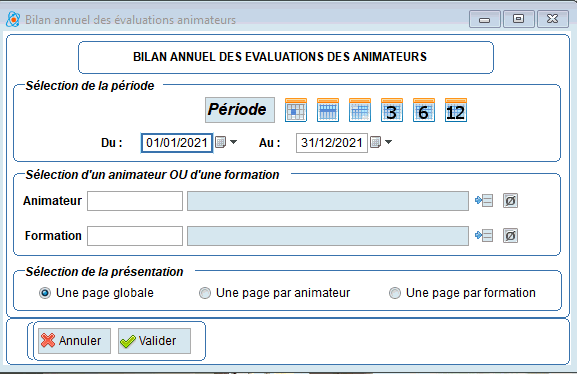Open the Formation selection list icon
Screen dimensions: 577x374
coord(484,236)
